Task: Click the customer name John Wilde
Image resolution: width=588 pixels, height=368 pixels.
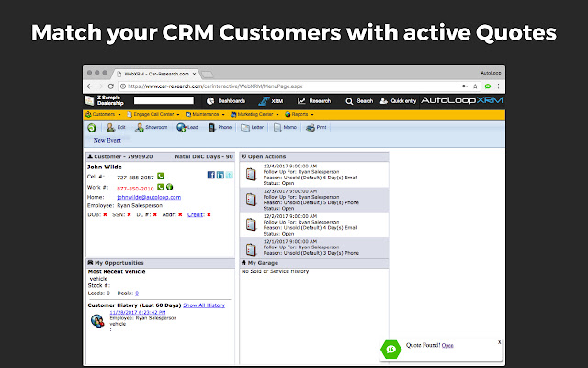Action: click(104, 167)
